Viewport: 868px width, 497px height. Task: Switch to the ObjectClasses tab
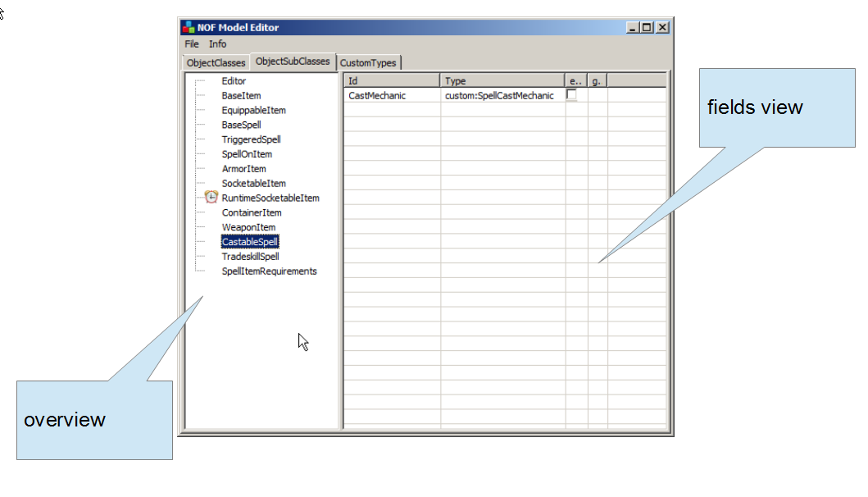pyautogui.click(x=216, y=62)
